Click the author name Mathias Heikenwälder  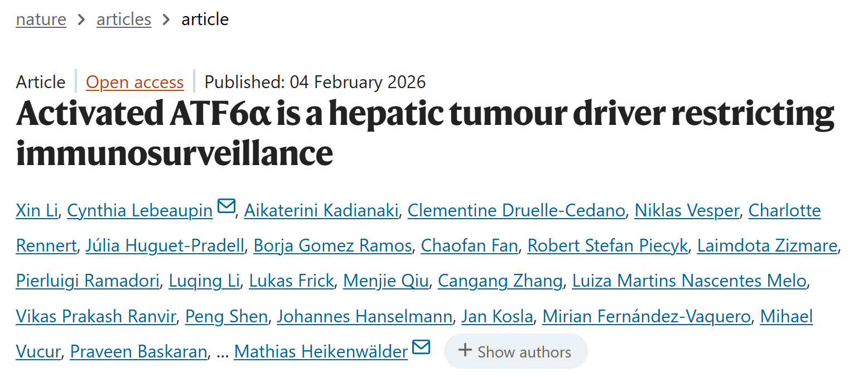[321, 352]
